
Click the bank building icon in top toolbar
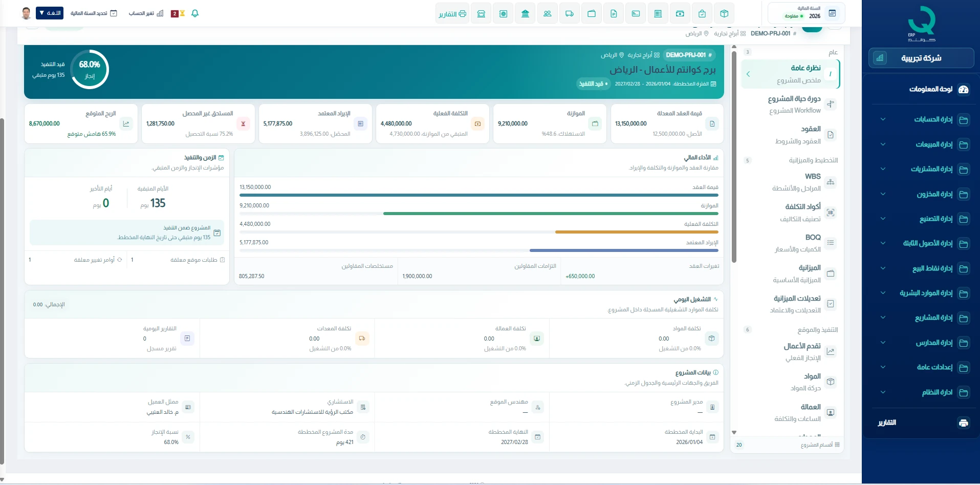526,14
